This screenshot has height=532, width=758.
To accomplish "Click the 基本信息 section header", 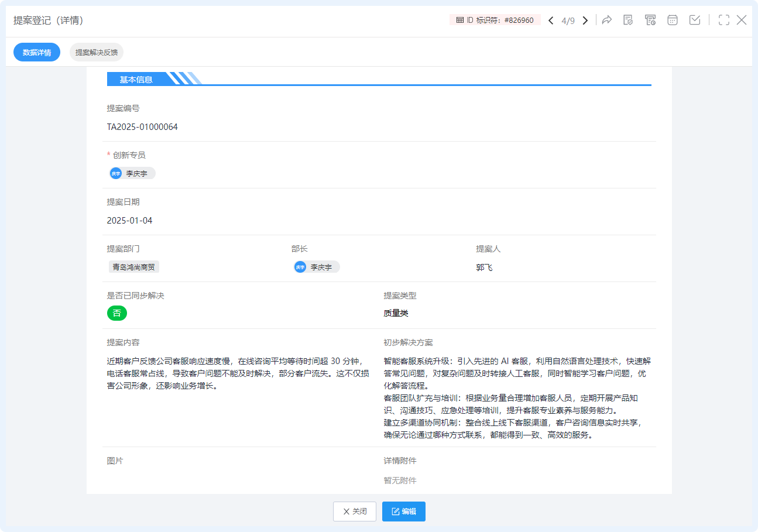I will (x=136, y=80).
